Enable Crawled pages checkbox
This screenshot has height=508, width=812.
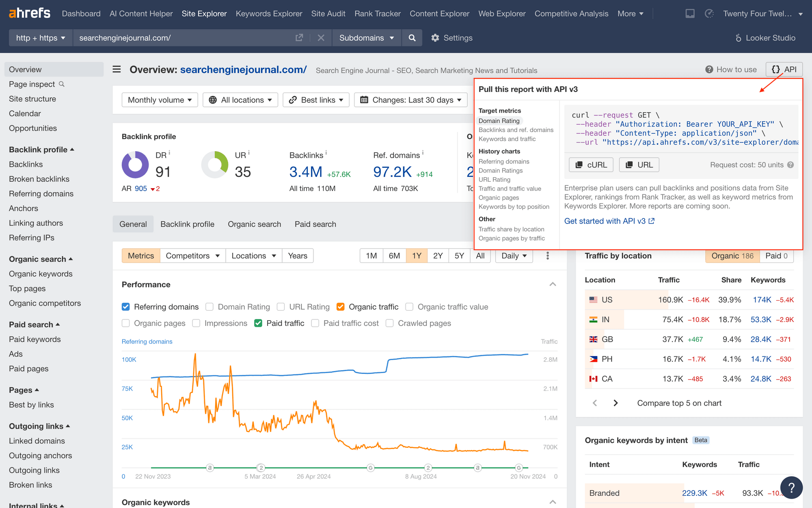pos(390,323)
